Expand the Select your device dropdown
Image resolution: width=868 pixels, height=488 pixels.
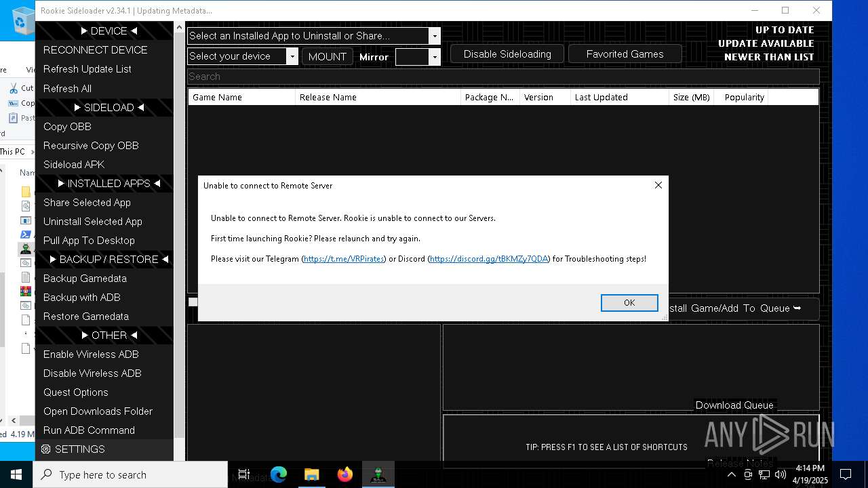point(292,56)
